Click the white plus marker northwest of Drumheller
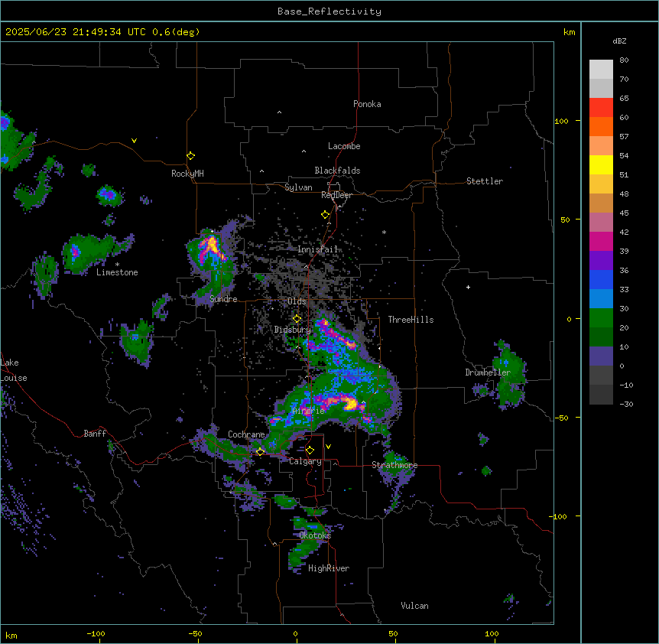659x644 pixels. 468,287
